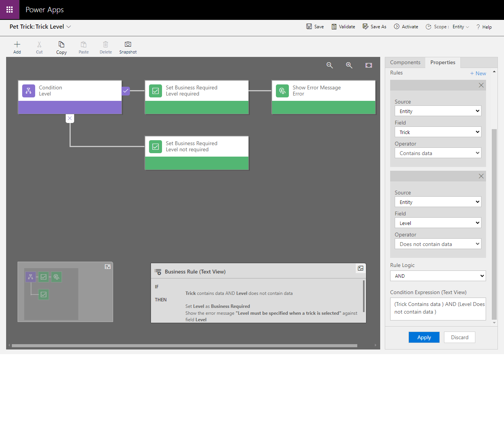Take a Snapshot with the camera icon
The image size is (504, 432).
coord(128,44)
